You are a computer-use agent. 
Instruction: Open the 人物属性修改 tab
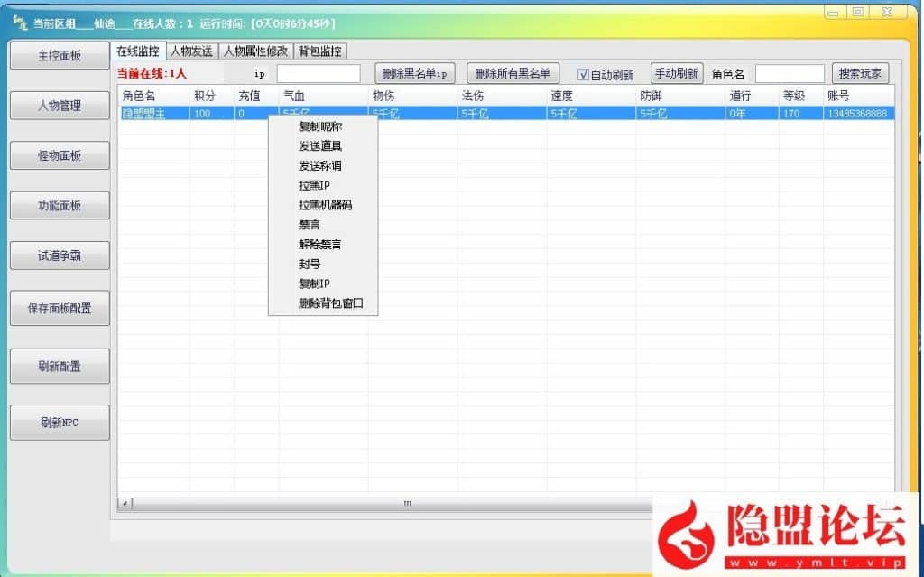pos(256,51)
